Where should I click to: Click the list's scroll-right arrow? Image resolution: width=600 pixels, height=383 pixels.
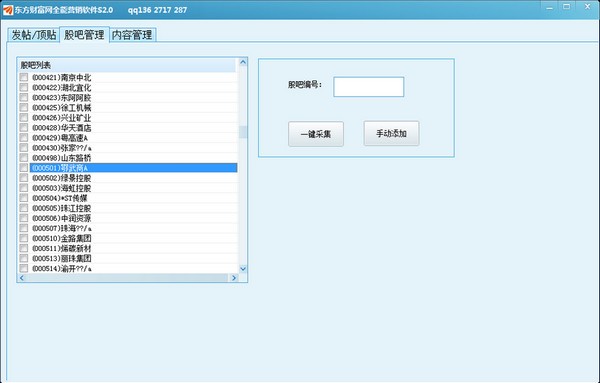(x=234, y=278)
